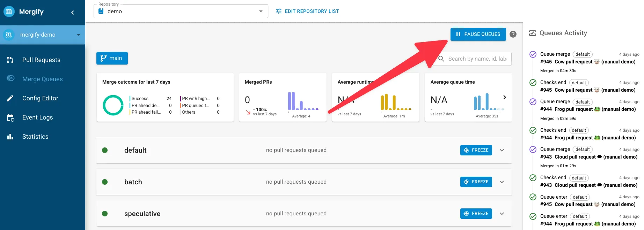
Task: Click green check icon for #943 Checks end
Action: click(x=533, y=178)
